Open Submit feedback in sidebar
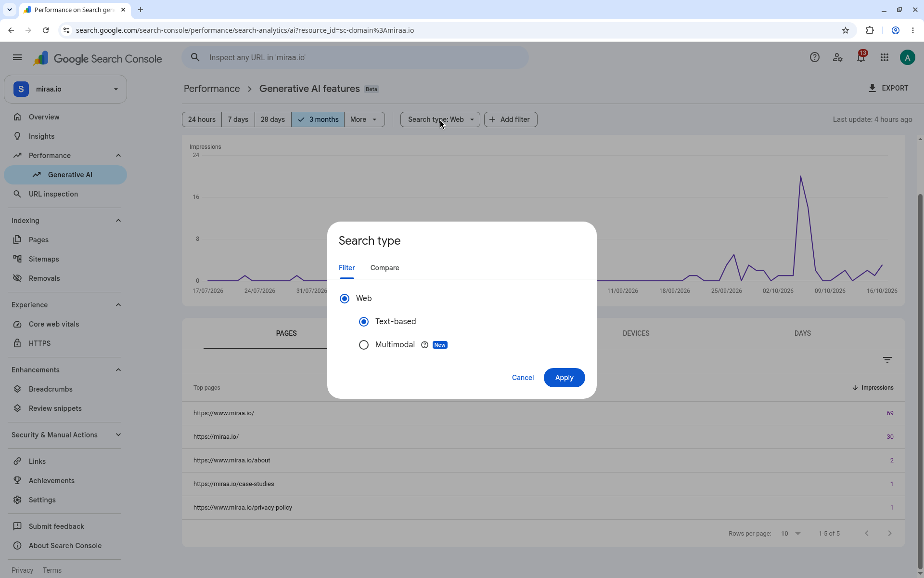The image size is (924, 578). click(x=65, y=526)
